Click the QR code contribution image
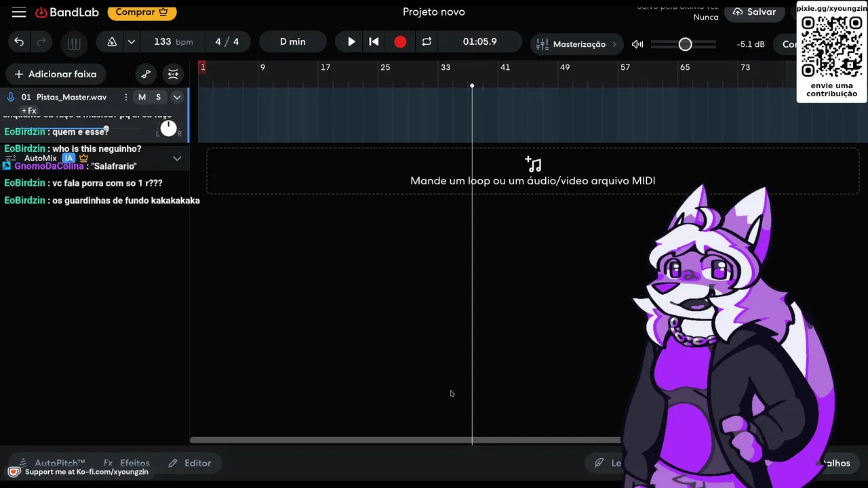 coord(831,47)
